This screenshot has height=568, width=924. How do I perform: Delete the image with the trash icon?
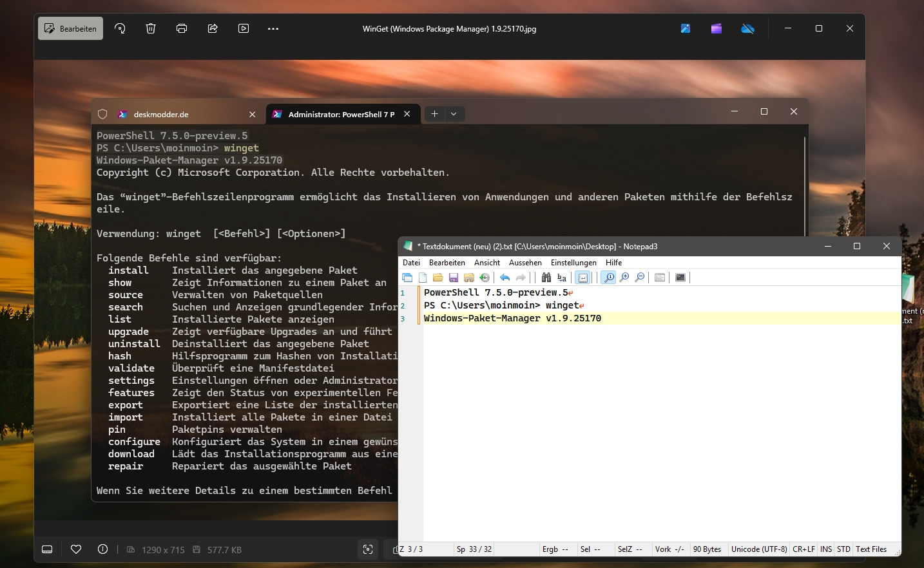pyautogui.click(x=151, y=28)
